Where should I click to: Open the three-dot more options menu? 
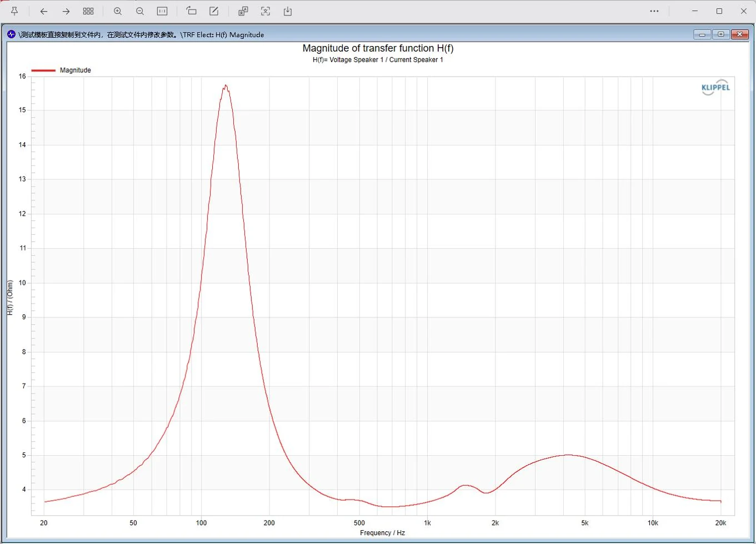coord(654,11)
